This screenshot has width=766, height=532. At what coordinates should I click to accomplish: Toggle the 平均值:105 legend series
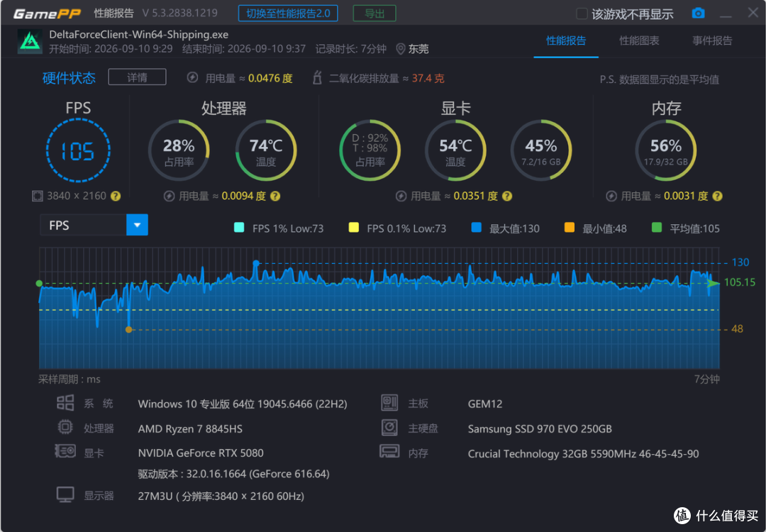click(685, 228)
